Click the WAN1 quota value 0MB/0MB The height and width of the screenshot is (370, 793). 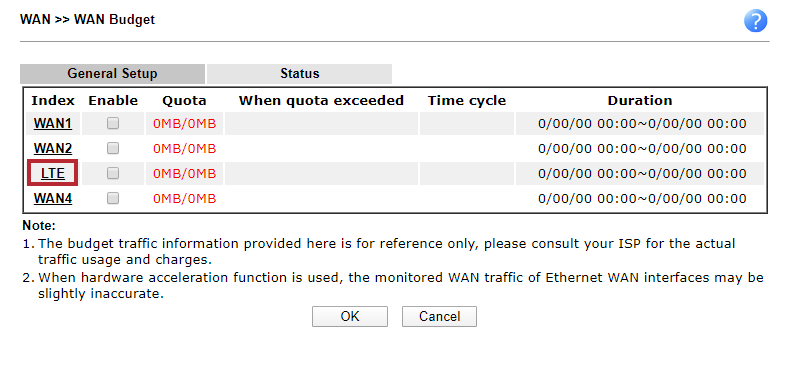click(185, 123)
